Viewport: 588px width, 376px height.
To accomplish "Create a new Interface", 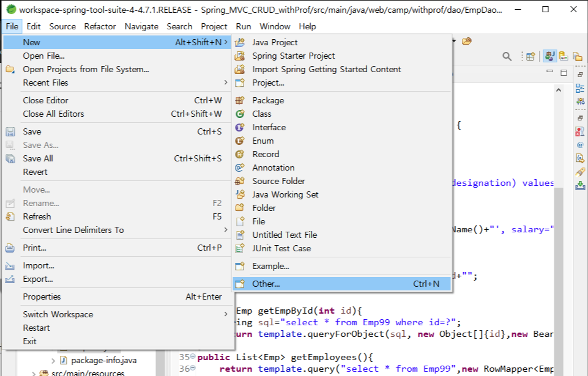I will pos(341,127).
